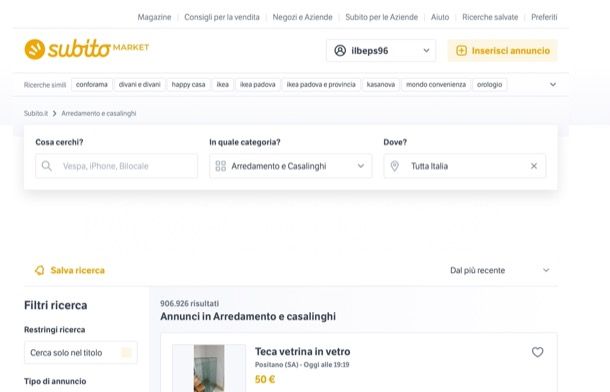Click the Filtri ricerca heading

[56, 305]
